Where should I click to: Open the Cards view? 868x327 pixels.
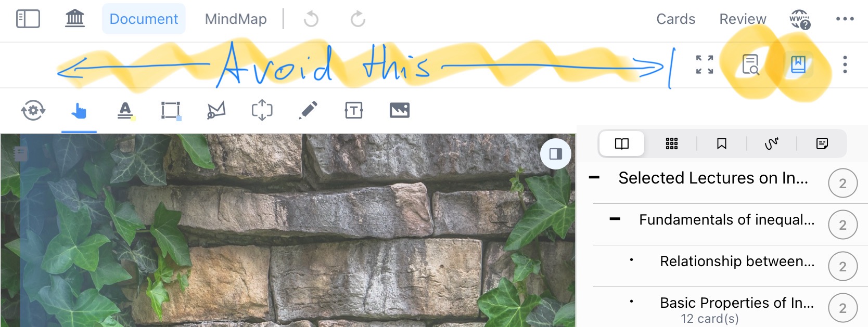[x=675, y=19]
